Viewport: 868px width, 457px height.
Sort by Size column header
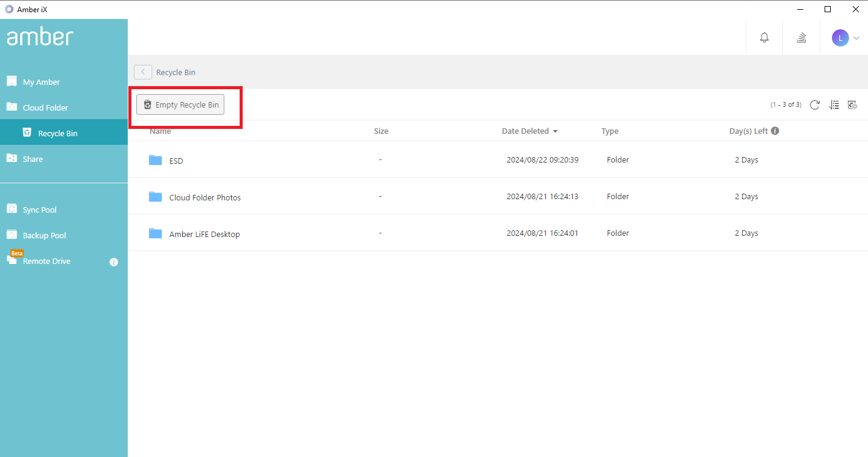tap(381, 131)
